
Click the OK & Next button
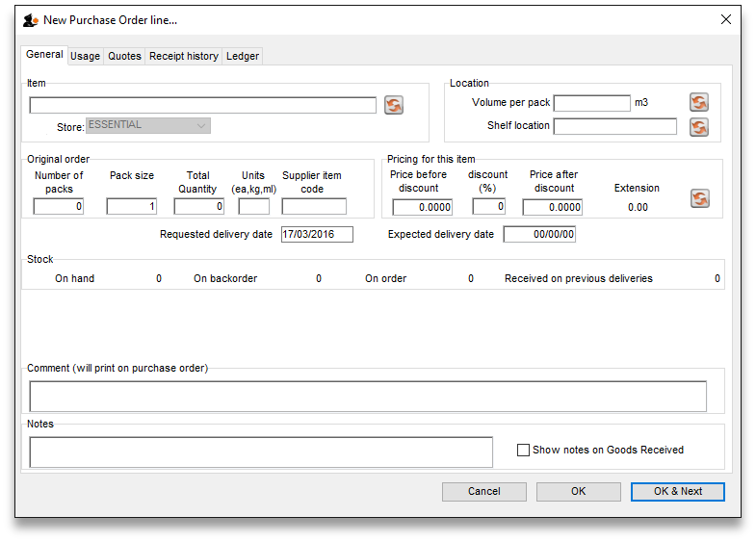click(677, 491)
